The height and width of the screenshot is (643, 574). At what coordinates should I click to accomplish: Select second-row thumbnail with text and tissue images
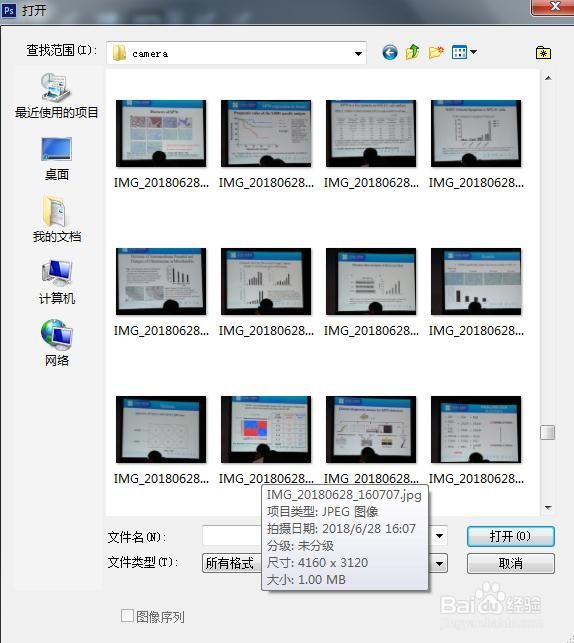click(161, 281)
